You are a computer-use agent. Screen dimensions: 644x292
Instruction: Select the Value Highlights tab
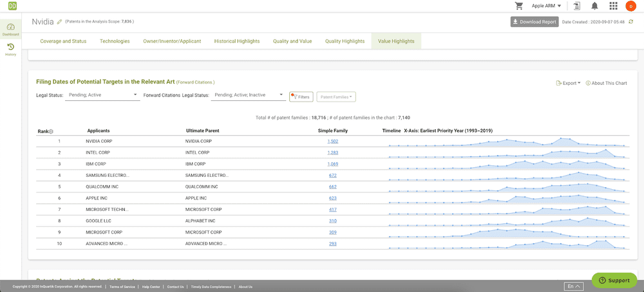[x=396, y=41]
